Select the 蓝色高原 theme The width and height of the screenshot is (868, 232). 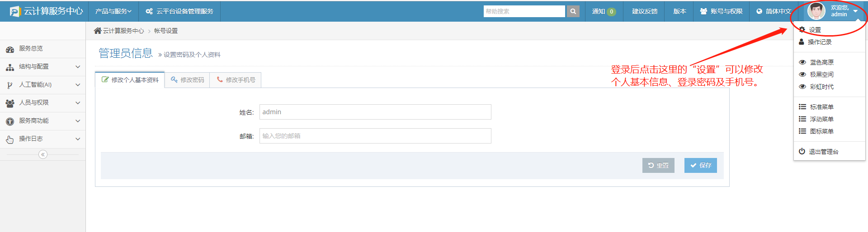pos(821,62)
